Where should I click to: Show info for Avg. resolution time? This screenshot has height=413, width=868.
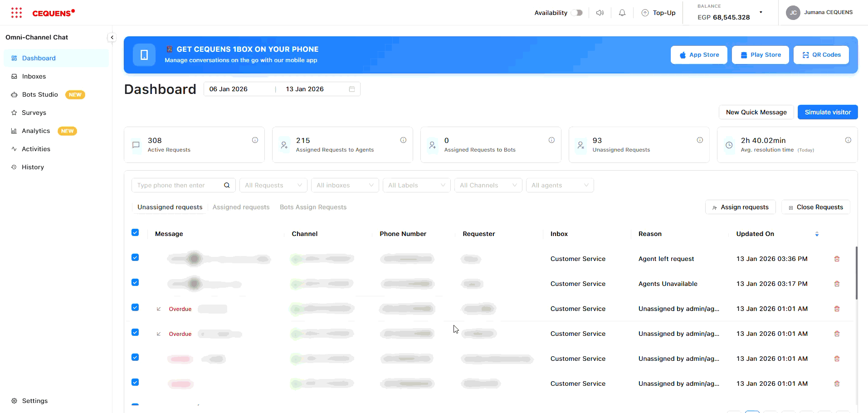pos(848,140)
